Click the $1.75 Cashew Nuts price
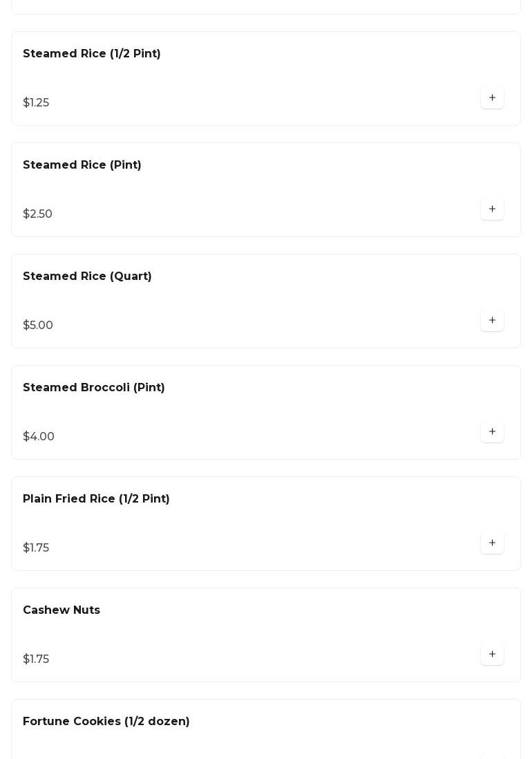This screenshot has height=759, width=532. (36, 659)
